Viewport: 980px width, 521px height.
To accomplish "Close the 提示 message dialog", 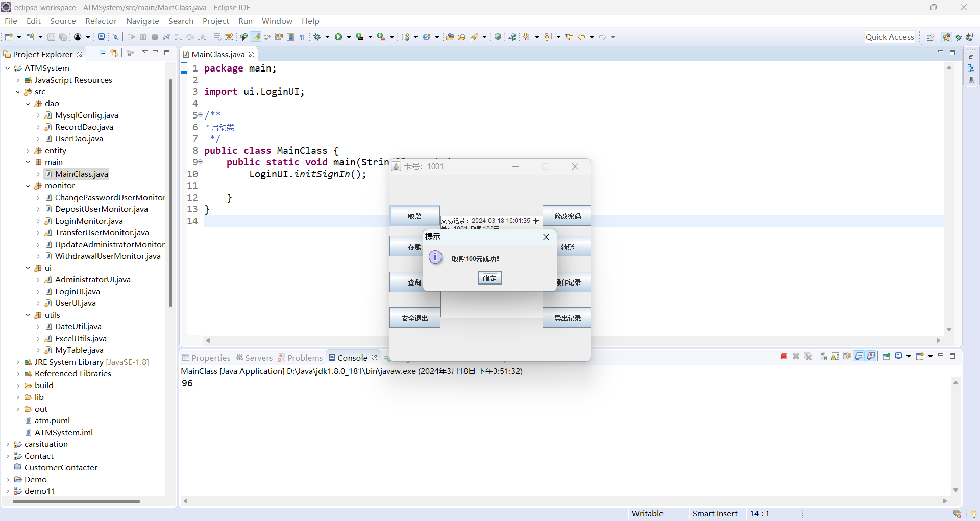I will pos(546,236).
